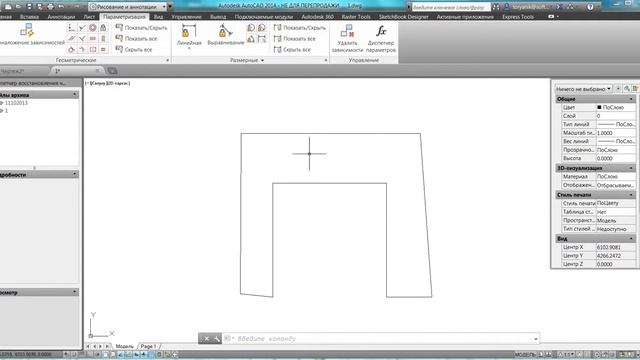Screen dimensions: 640x360
Task: Open the Page 1 layout tab
Action: [x=149, y=346]
